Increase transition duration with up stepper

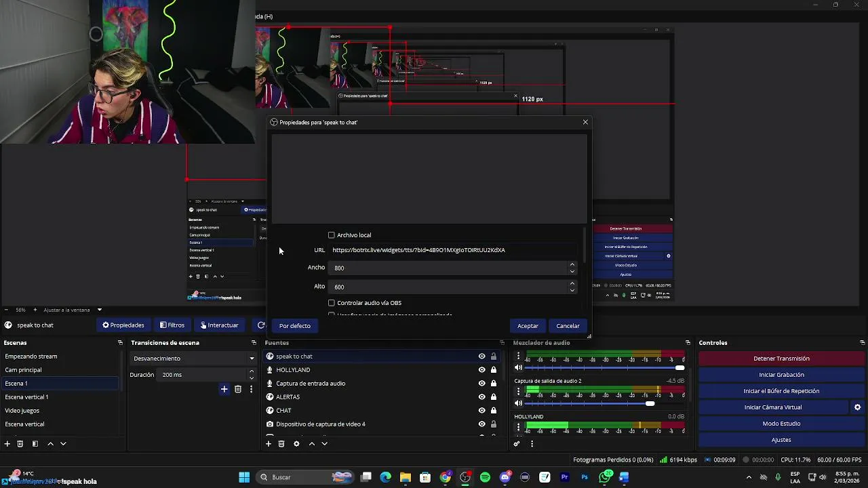pos(252,371)
